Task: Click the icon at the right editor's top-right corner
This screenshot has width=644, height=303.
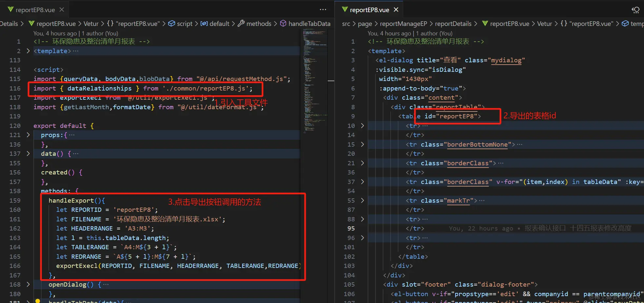Action: click(x=635, y=10)
